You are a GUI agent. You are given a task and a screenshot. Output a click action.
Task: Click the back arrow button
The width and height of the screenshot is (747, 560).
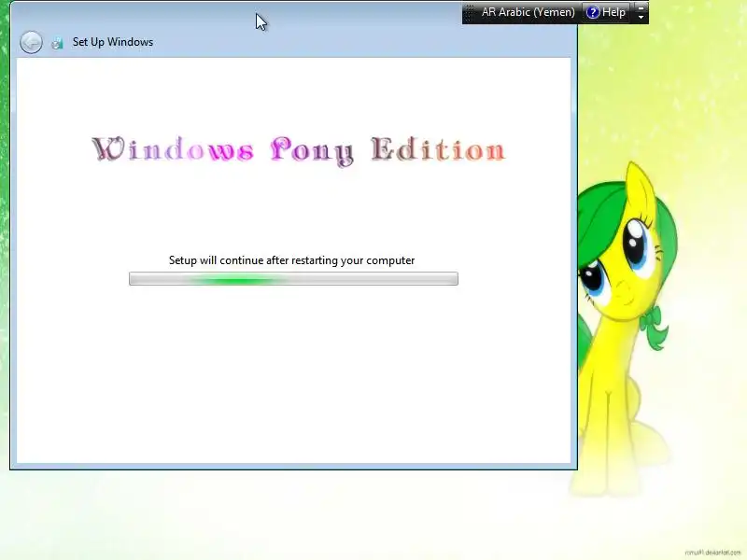click(x=31, y=42)
